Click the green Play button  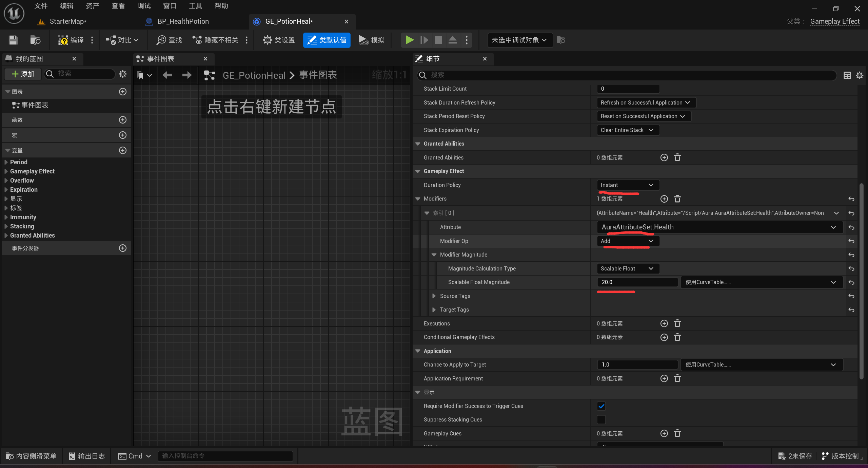point(409,40)
